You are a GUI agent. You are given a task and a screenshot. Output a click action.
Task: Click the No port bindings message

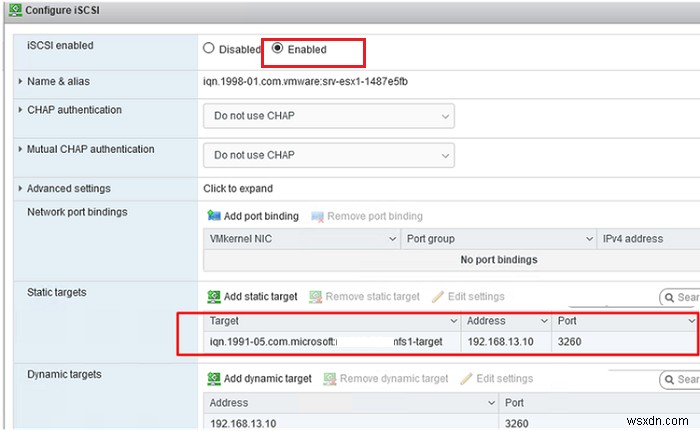coord(499,260)
